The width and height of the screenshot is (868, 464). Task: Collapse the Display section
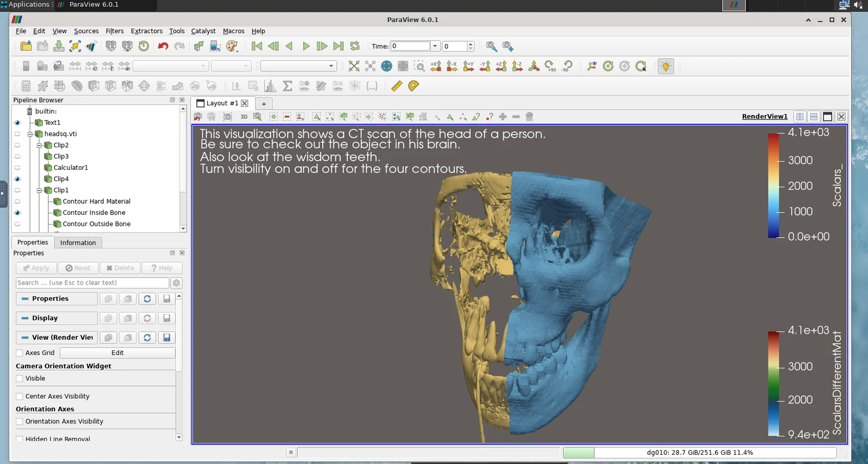click(56, 319)
